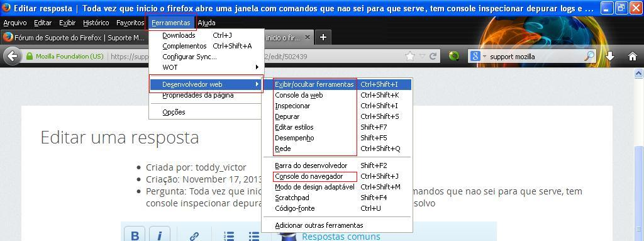Select Barra do desenvolvedor entry
Viewport: 644px width, 241px height.
[x=337, y=165]
